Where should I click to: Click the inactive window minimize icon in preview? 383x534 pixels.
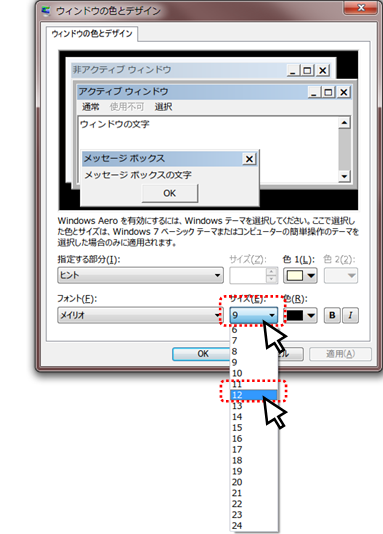pos(293,70)
